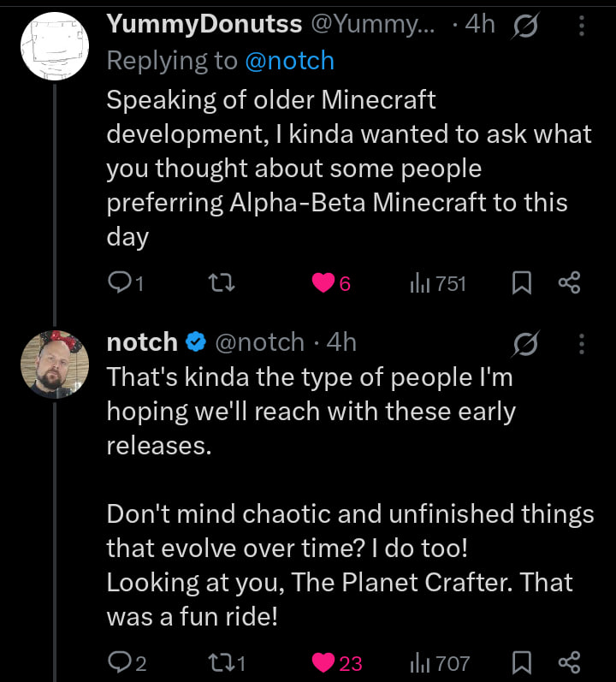Expand more options on notch's reply

(582, 344)
